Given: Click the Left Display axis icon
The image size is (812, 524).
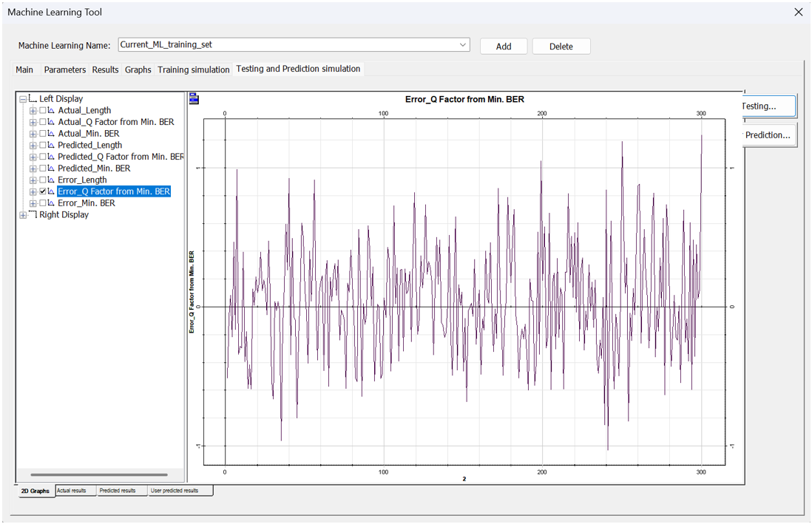Looking at the screenshot, I should 33,99.
